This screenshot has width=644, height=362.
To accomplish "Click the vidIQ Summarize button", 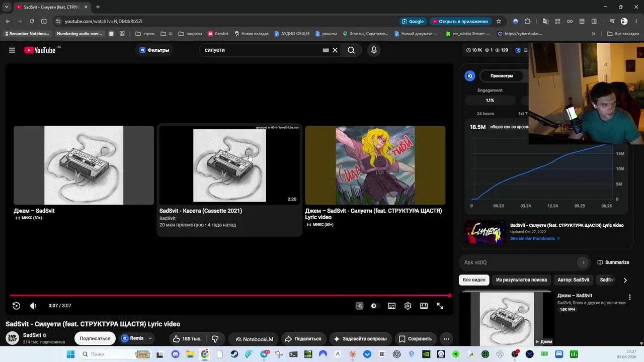I will 613,262.
